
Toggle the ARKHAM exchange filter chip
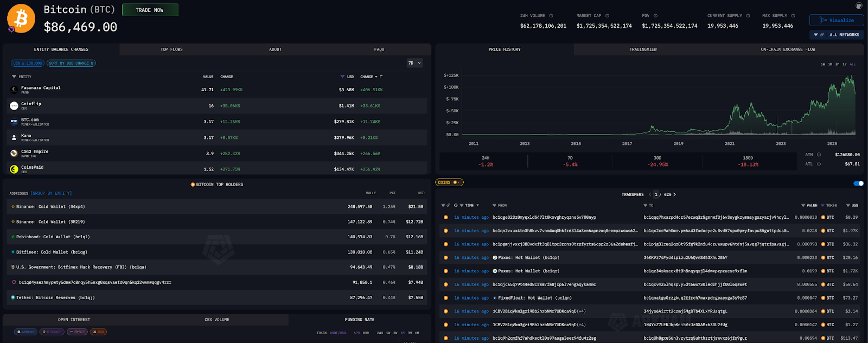[25, 332]
